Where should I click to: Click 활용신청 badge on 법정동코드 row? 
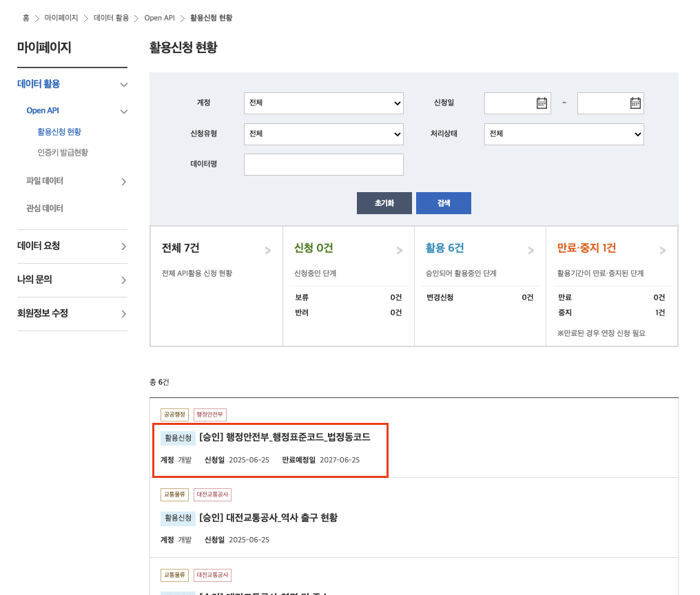click(178, 438)
